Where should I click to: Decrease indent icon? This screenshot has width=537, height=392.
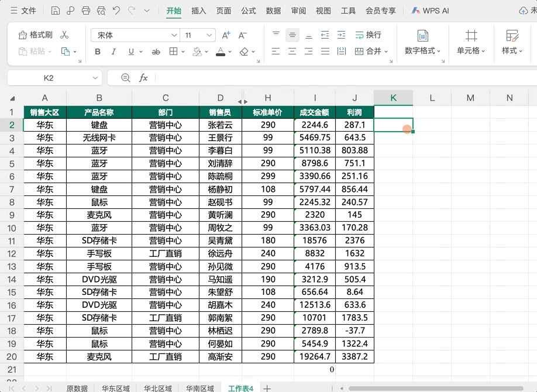point(325,35)
